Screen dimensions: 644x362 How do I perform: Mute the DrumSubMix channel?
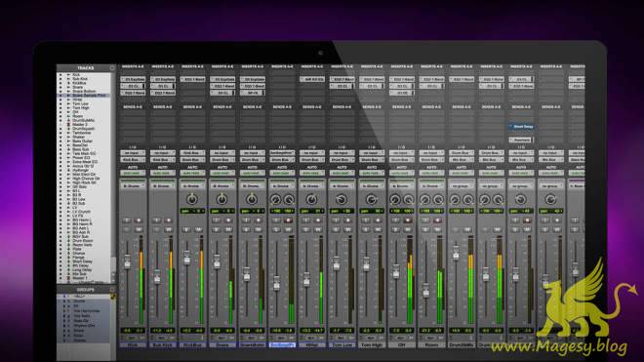pyautogui.click(x=467, y=229)
